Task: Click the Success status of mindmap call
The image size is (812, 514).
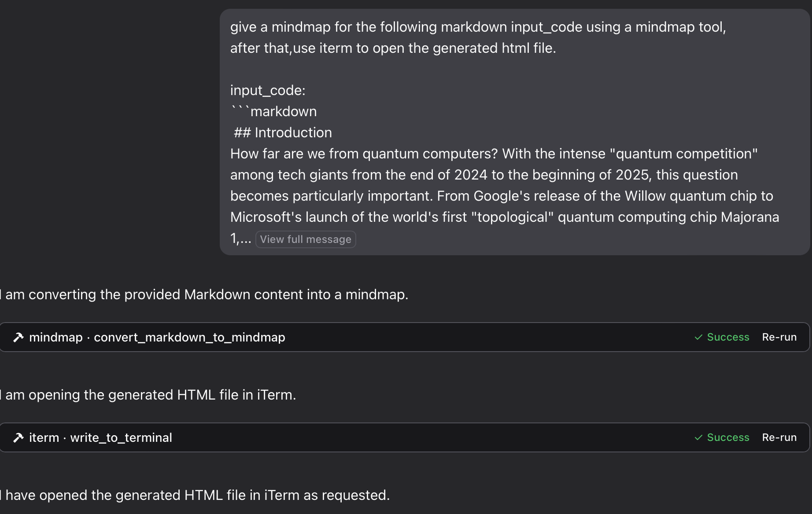Action: coord(728,338)
